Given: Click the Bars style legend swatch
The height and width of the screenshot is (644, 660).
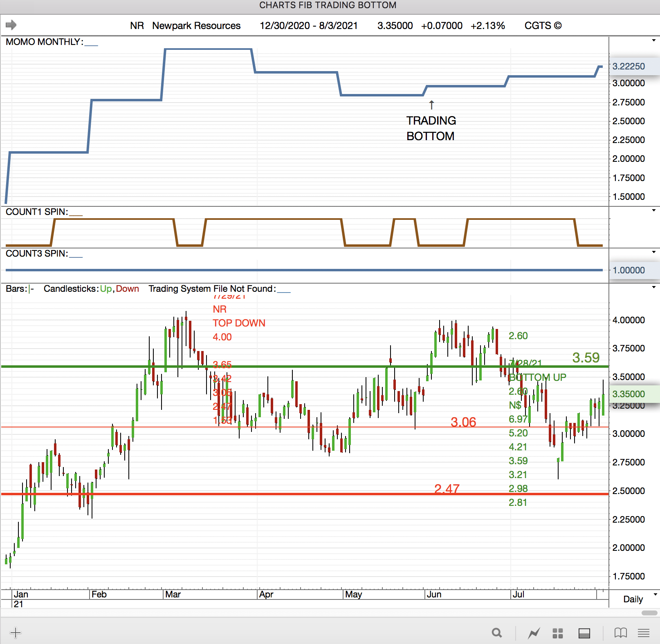Looking at the screenshot, I should pyautogui.click(x=31, y=289).
